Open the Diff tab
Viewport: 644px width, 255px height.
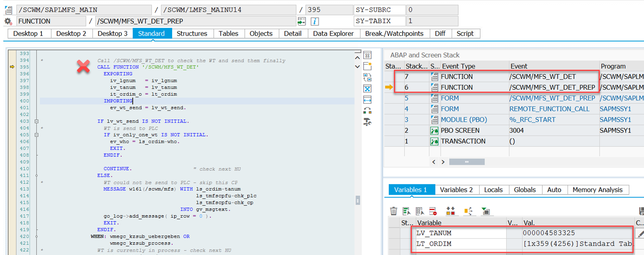[440, 34]
